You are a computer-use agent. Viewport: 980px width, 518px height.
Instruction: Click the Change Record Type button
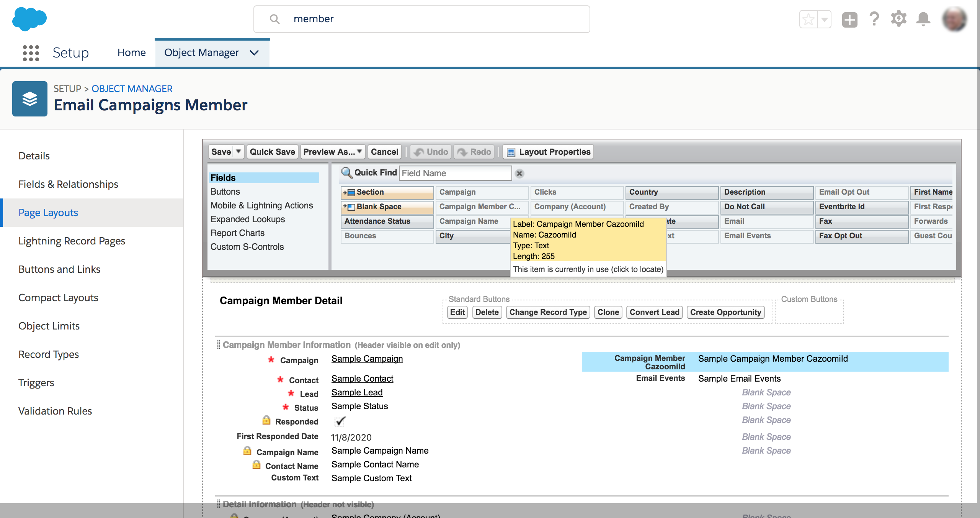click(x=548, y=312)
